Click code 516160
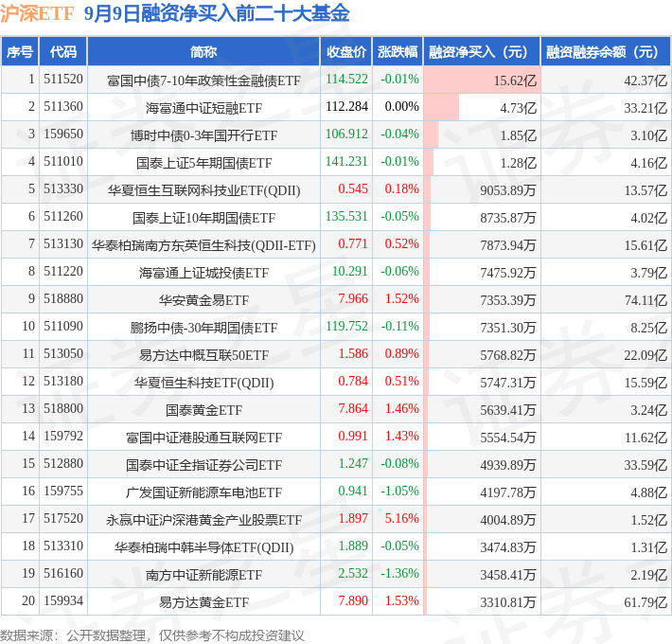Viewport: 672px width, 644px height. click(63, 573)
